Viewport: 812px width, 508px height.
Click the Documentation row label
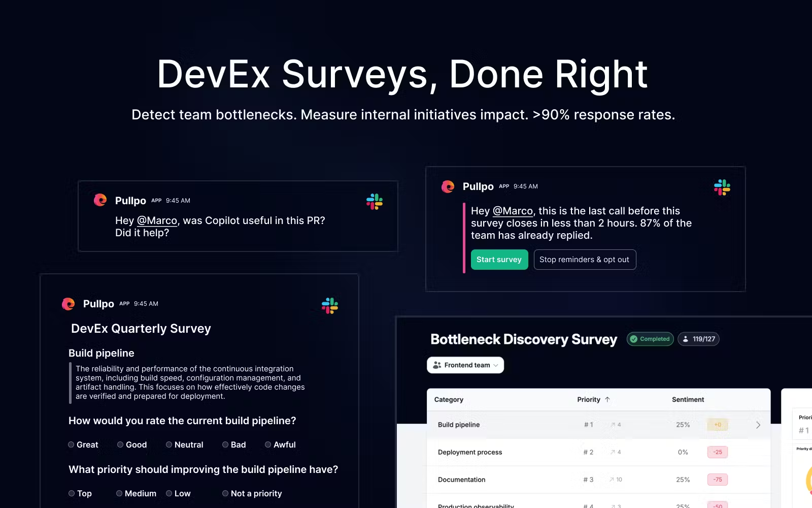462,480
